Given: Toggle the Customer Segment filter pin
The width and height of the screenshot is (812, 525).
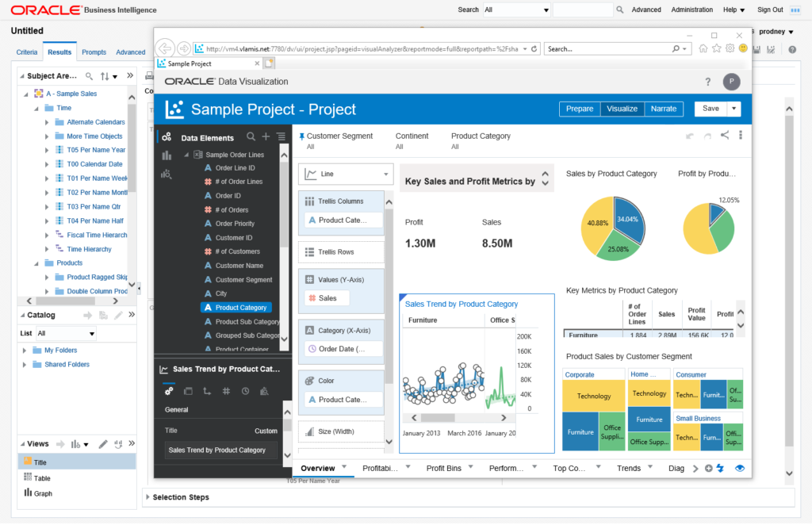Looking at the screenshot, I should point(301,136).
